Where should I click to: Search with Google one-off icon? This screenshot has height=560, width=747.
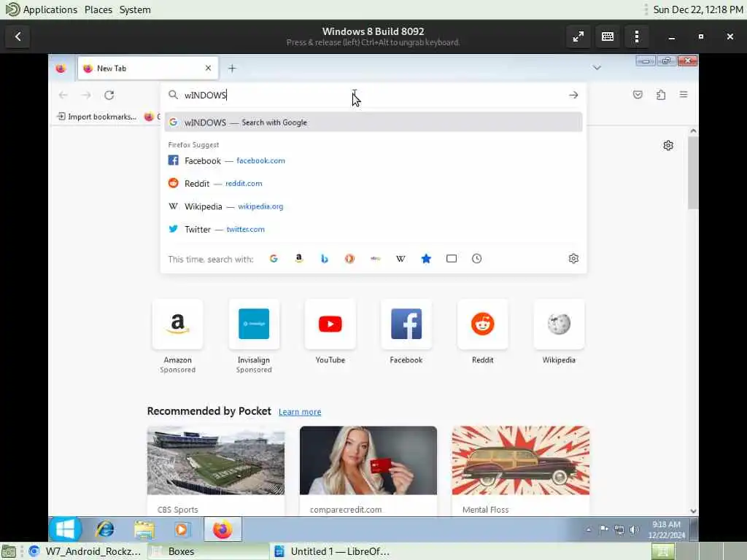[x=274, y=259]
